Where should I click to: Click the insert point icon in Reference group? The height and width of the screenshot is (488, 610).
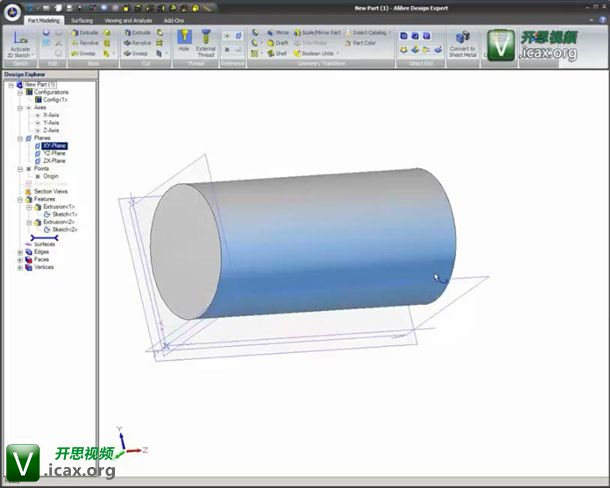tap(227, 49)
